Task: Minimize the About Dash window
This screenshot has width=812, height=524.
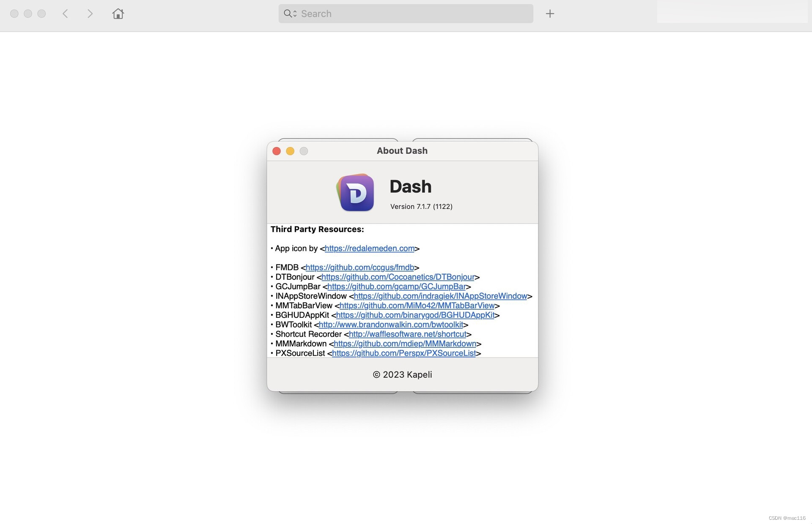Action: (x=290, y=151)
